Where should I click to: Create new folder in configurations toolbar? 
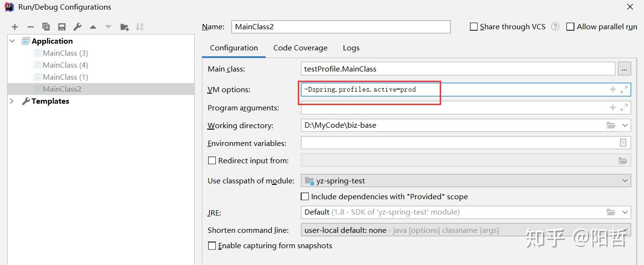(124, 27)
